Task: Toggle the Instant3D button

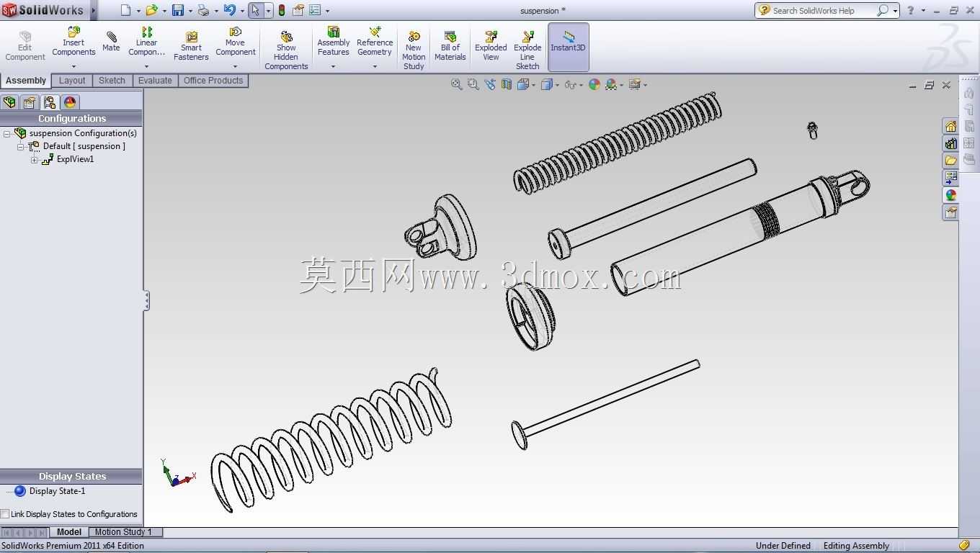Action: pos(569,47)
